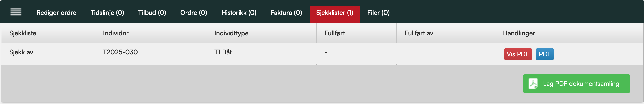Go to the Ordre (0) tab
Viewport: 644px width, 104px height.
point(193,13)
